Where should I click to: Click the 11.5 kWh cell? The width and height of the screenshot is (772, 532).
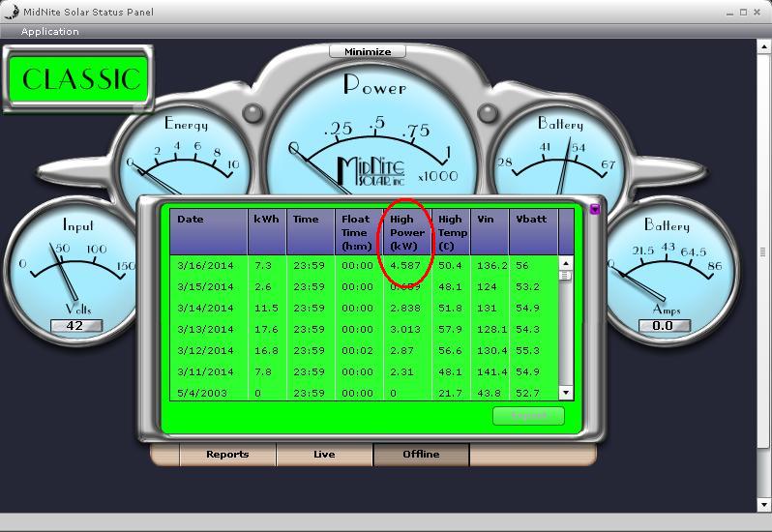click(266, 309)
